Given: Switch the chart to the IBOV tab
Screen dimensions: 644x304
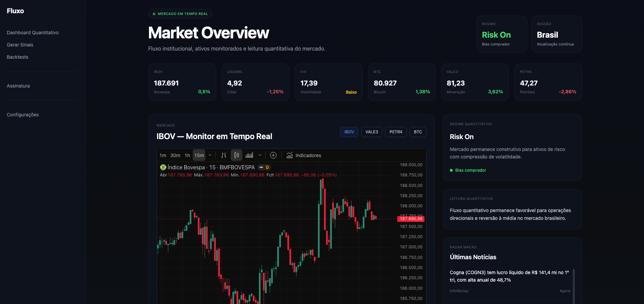Looking at the screenshot, I should click(349, 132).
